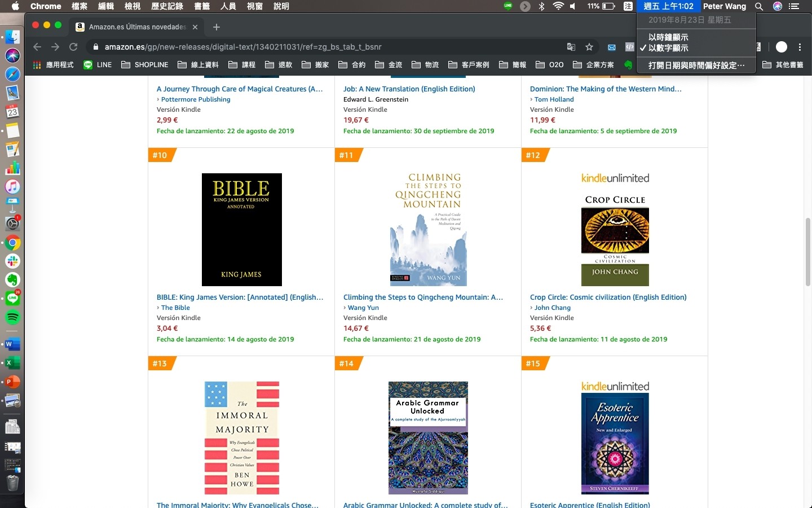Open the SHOPLINE bookmark folder
This screenshot has height=508, width=812.
pyautogui.click(x=145, y=65)
